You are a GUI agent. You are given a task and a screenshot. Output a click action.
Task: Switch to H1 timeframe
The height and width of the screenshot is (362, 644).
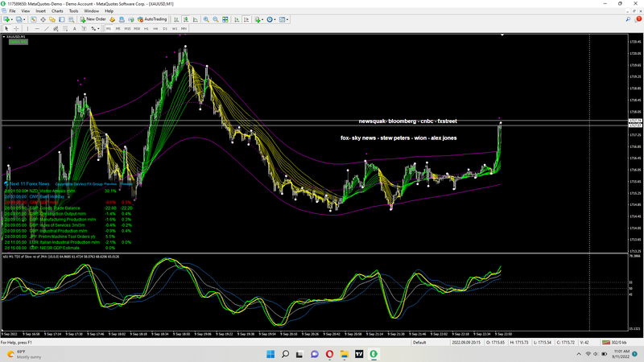pyautogui.click(x=147, y=29)
